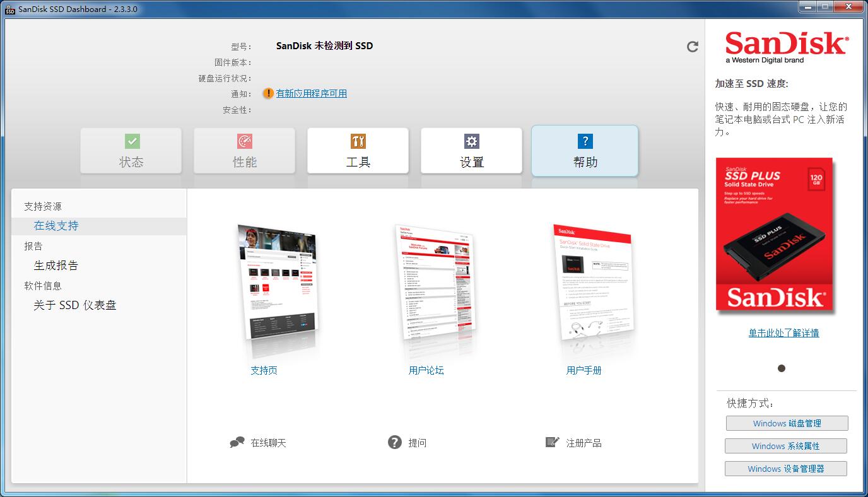Click the 快捷方式 heading
The image size is (868, 497).
751,403
